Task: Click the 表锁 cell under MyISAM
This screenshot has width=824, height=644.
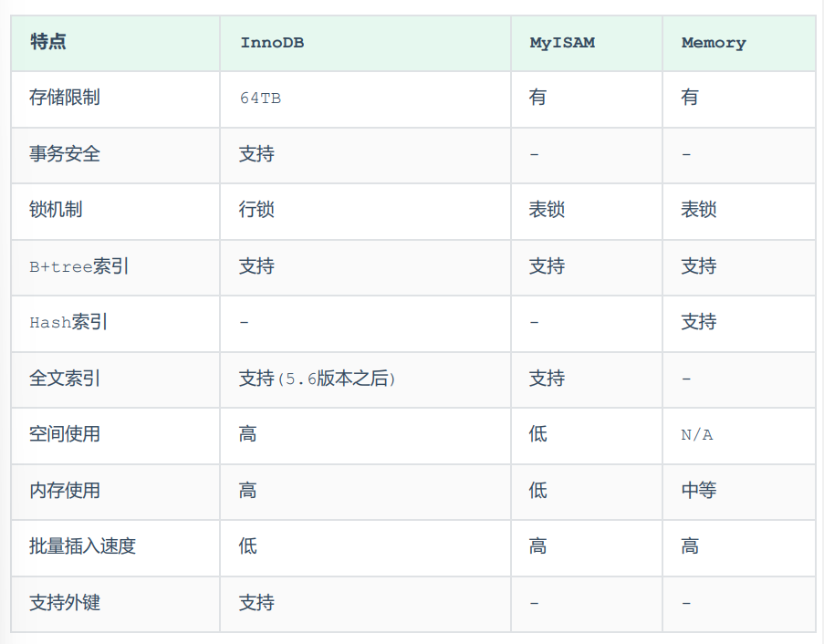Action: click(547, 210)
